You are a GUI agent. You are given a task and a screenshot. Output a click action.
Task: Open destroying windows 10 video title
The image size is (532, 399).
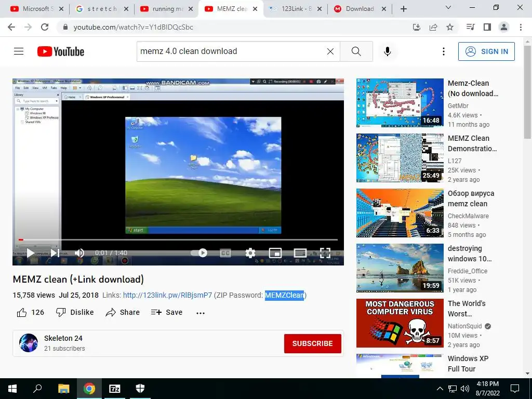[x=470, y=254]
